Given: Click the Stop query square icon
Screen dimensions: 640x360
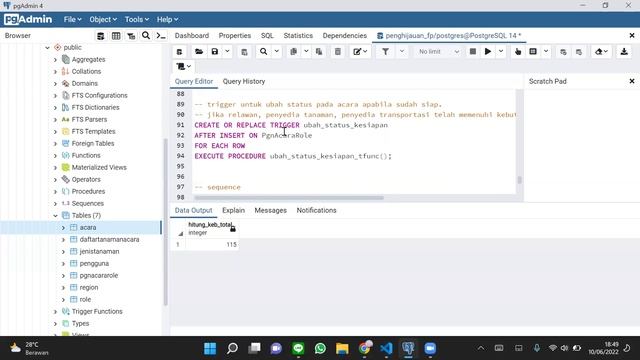Looking at the screenshot, I should click(x=473, y=52).
